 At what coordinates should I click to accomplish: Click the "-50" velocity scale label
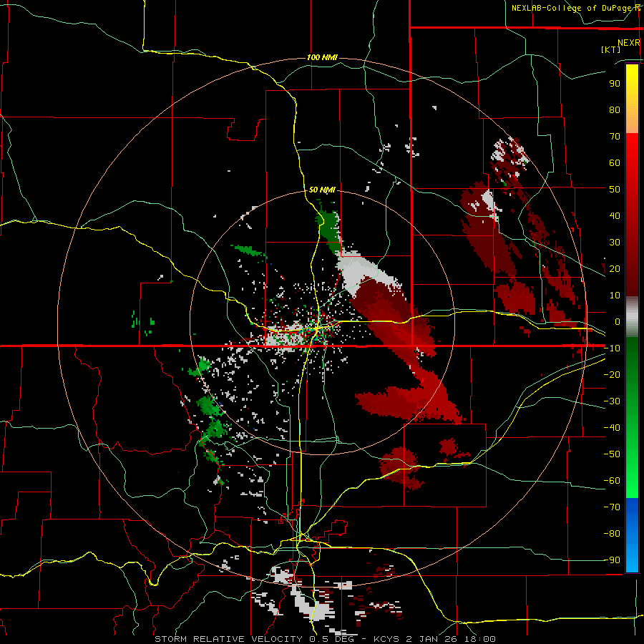click(x=612, y=454)
